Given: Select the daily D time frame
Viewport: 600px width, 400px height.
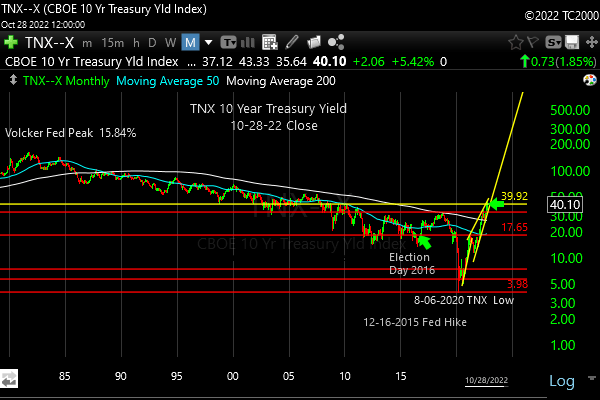Looking at the screenshot, I should pos(152,43).
